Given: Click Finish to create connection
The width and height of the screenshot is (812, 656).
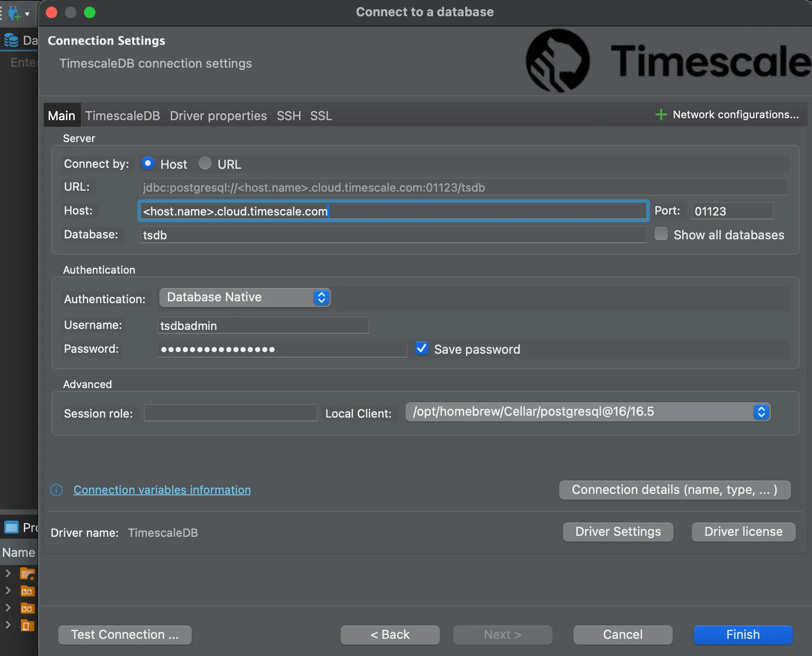Looking at the screenshot, I should tap(743, 635).
